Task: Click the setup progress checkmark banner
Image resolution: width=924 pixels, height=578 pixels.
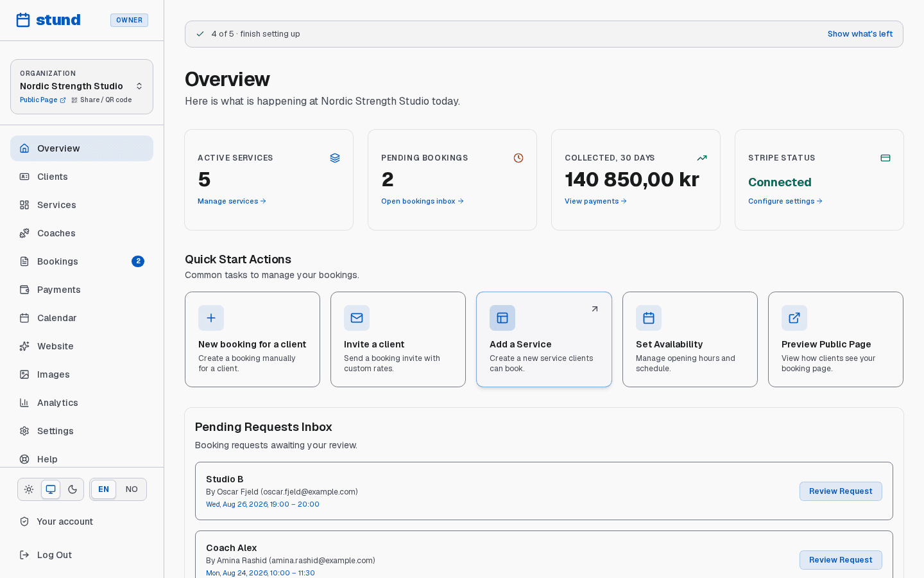Action: [x=544, y=34]
